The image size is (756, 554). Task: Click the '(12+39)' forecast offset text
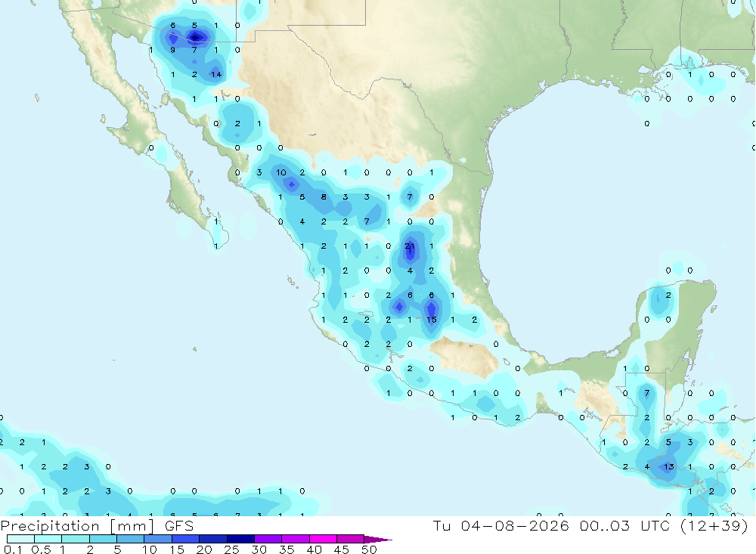click(714, 525)
